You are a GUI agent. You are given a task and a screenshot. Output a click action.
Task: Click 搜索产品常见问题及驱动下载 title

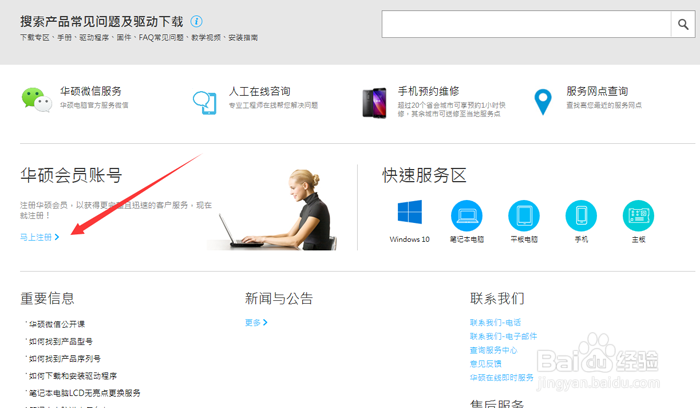[x=102, y=21]
